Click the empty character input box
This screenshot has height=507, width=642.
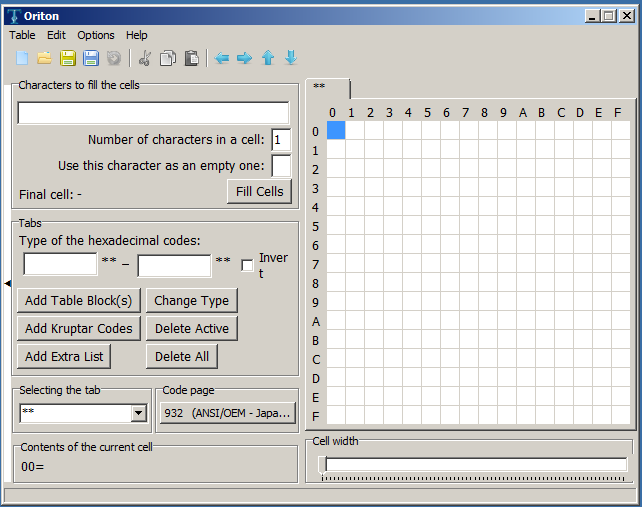281,166
